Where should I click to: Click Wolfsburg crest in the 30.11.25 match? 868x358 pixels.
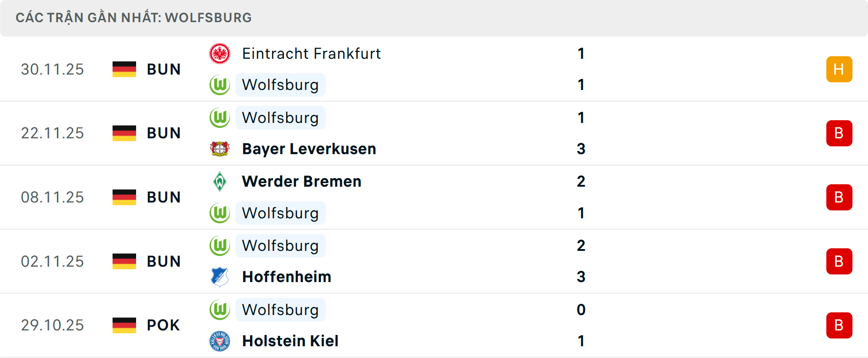pos(220,85)
